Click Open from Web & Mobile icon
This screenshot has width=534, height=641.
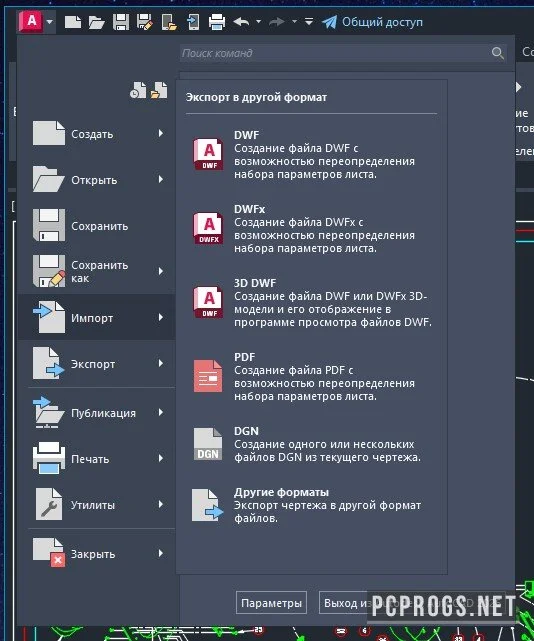[x=169, y=22]
